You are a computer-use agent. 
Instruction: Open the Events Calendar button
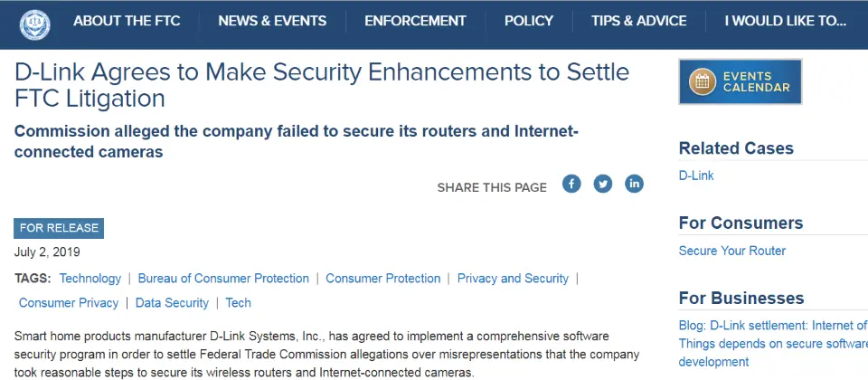point(741,81)
